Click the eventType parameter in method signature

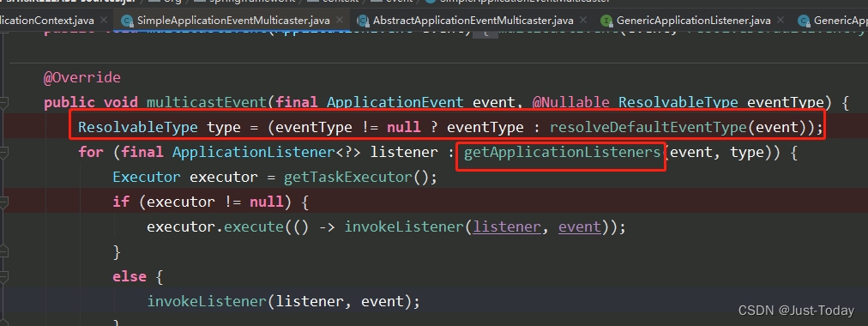pyautogui.click(x=785, y=102)
